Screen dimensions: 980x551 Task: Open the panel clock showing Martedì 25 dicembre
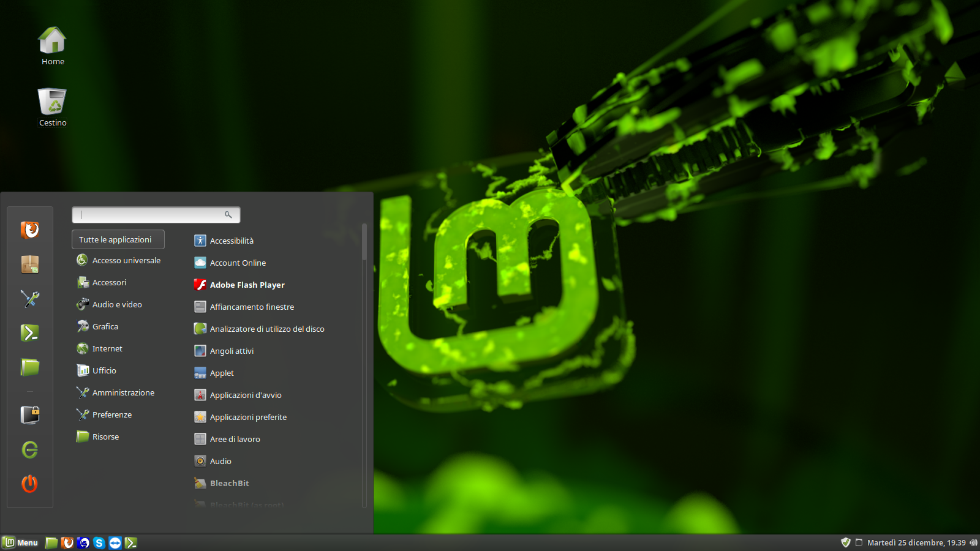(916, 542)
